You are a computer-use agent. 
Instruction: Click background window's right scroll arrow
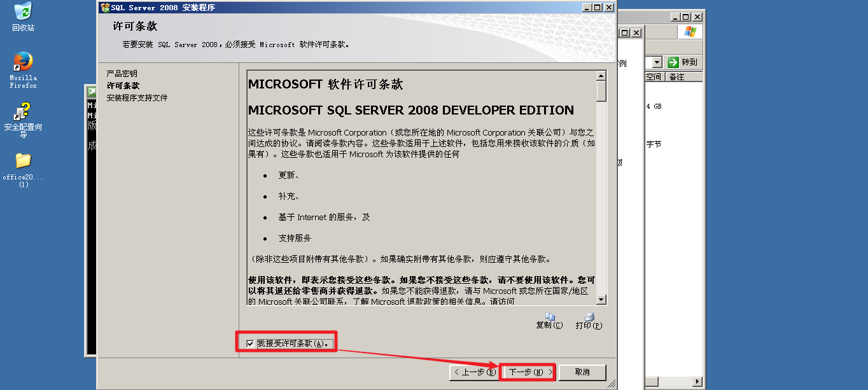pos(698,382)
